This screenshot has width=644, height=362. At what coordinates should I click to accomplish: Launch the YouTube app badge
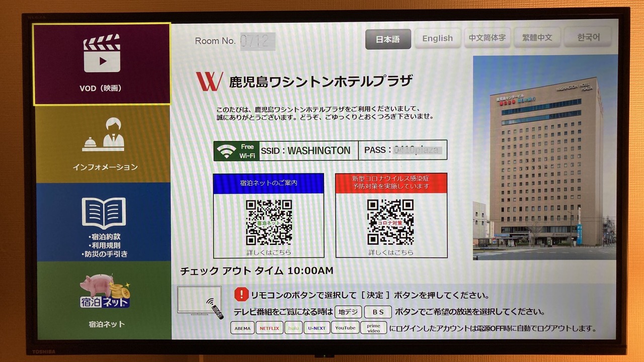[x=345, y=328]
